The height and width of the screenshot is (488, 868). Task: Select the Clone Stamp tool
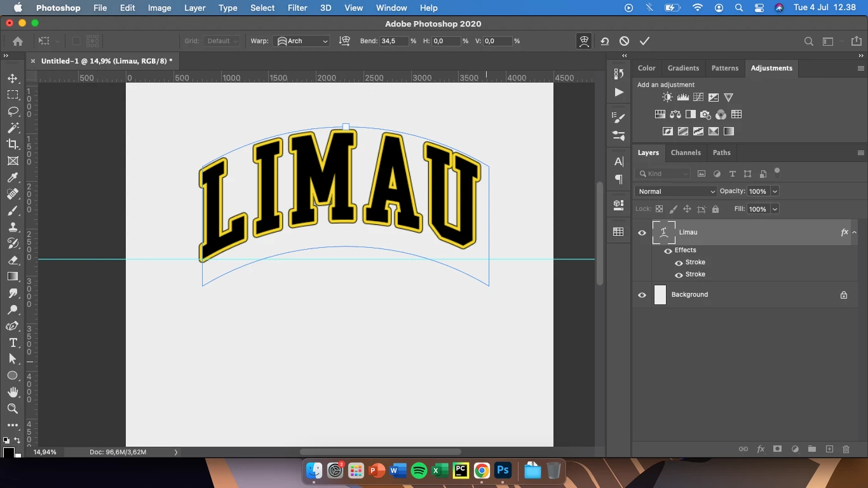(13, 227)
